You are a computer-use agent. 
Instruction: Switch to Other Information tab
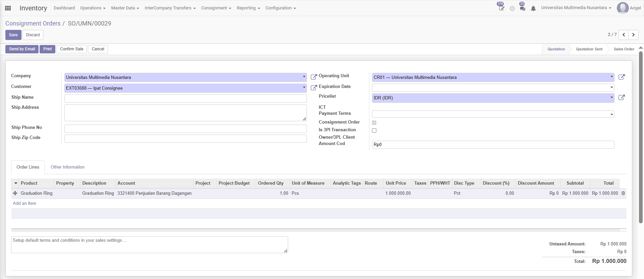(67, 167)
